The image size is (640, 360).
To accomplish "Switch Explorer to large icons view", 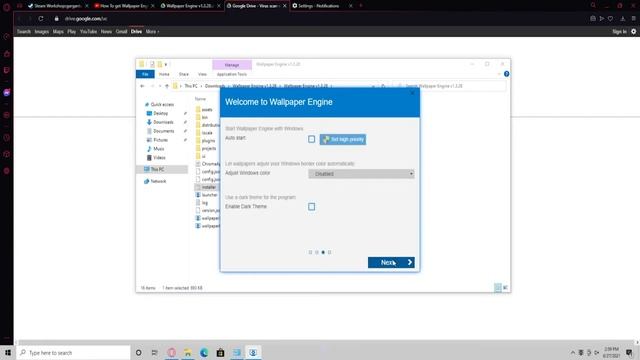I will (x=505, y=288).
